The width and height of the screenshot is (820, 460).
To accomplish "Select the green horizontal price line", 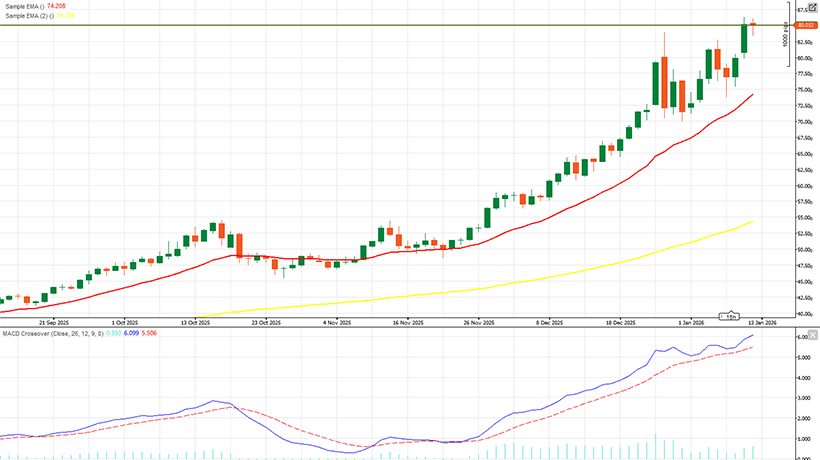I will (400, 24).
